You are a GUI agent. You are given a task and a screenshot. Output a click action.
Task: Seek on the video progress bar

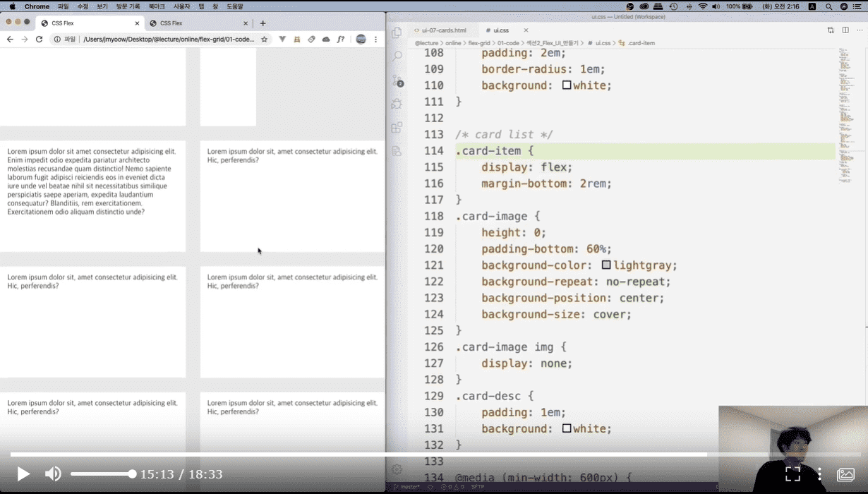point(434,454)
